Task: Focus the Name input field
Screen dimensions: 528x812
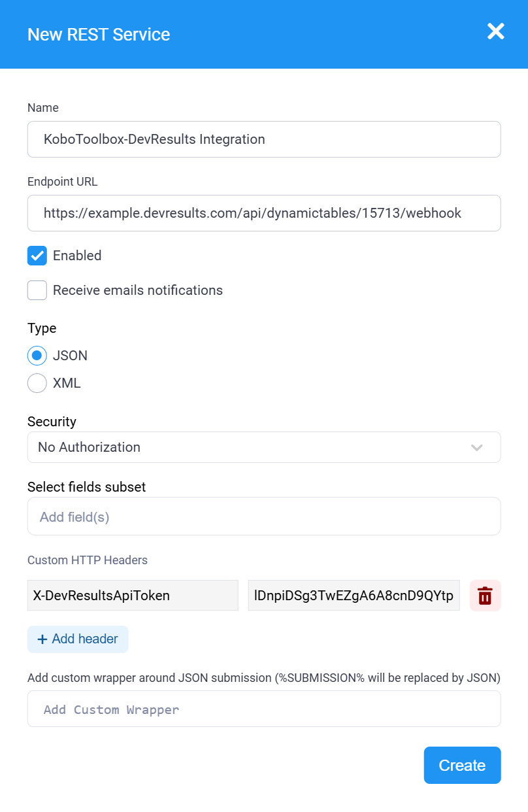Action: [264, 139]
